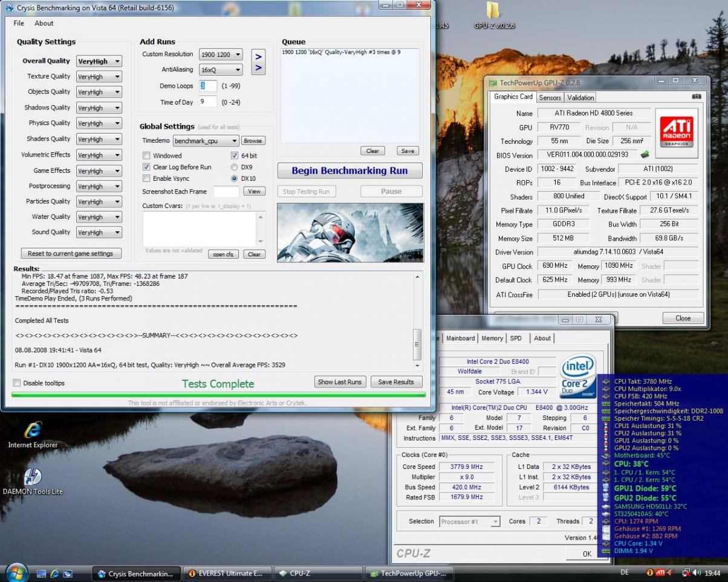The height and width of the screenshot is (582, 728).
Task: Open the Texture Quality dropdown
Action: (99, 77)
